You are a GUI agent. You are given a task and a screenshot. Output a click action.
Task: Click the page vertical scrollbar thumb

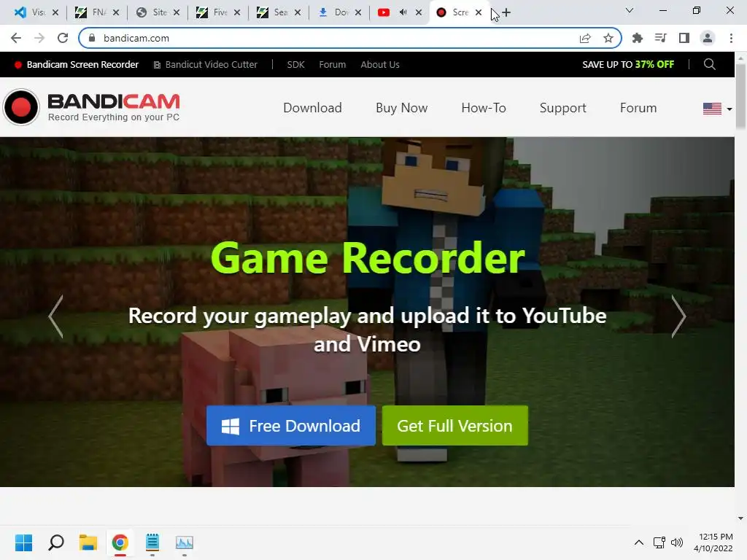tap(741, 96)
